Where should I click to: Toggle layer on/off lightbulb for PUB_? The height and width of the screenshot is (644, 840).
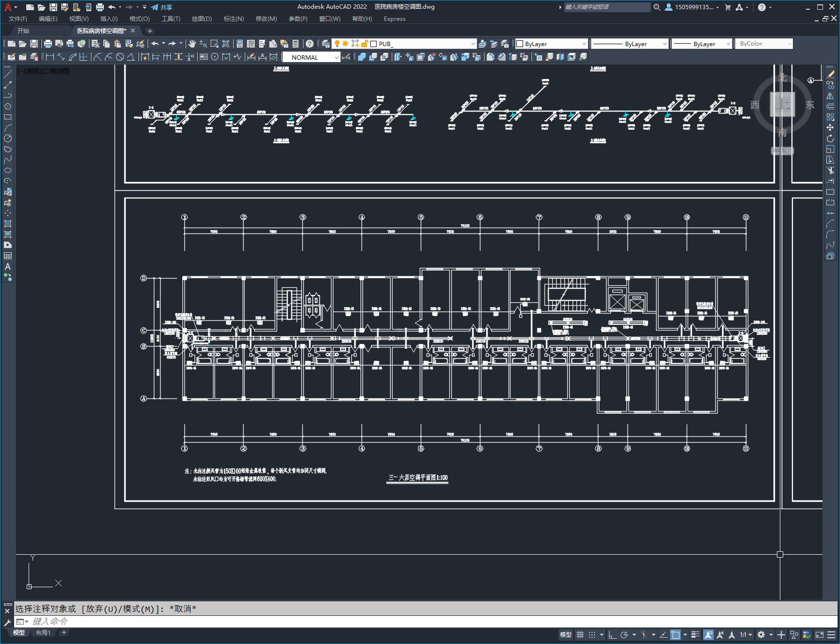tap(337, 44)
